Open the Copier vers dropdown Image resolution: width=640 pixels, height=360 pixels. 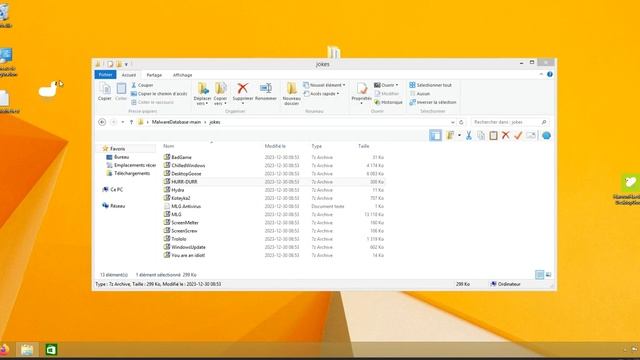pyautogui.click(x=220, y=94)
